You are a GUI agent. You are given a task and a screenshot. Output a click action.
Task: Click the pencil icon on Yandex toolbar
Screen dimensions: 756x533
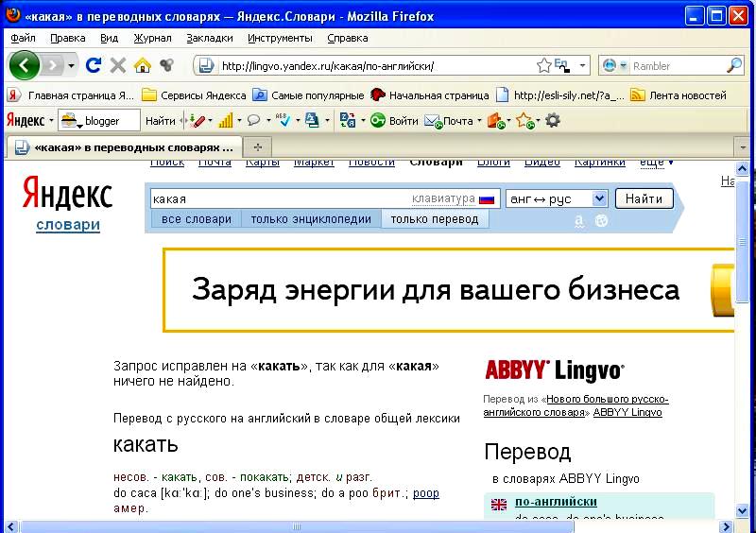coord(197,121)
